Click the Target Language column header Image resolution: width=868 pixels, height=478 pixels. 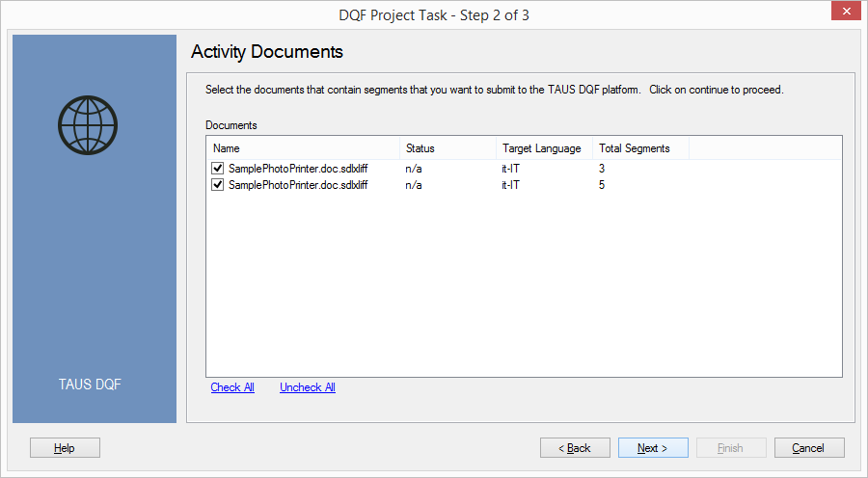click(544, 148)
